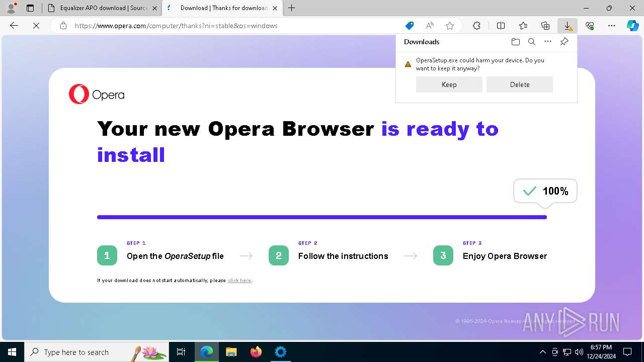Image resolution: width=644 pixels, height=362 pixels.
Task: Open Browser essentials icon
Action: 590,26
